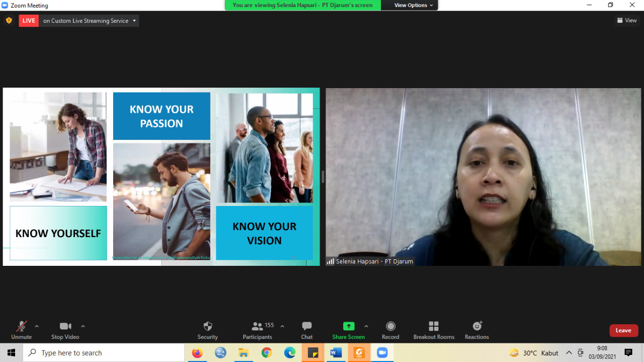Unmute the microphone
Screen dimensions: 644x362
(x=21, y=330)
